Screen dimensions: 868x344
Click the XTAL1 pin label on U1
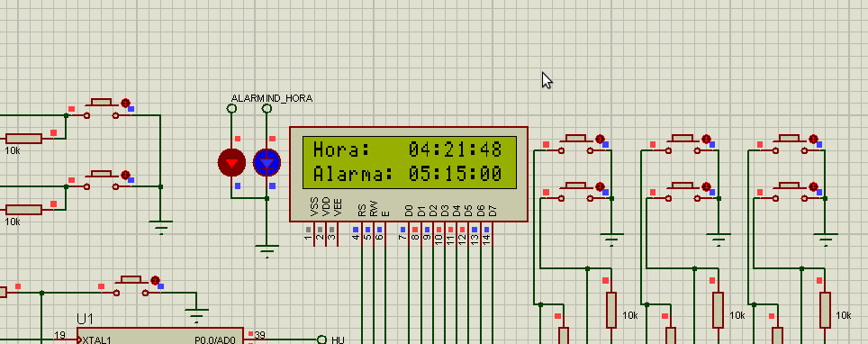pyautogui.click(x=97, y=340)
